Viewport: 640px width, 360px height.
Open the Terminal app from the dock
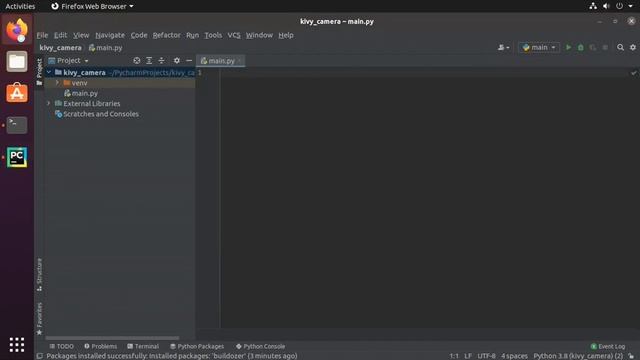[x=17, y=125]
